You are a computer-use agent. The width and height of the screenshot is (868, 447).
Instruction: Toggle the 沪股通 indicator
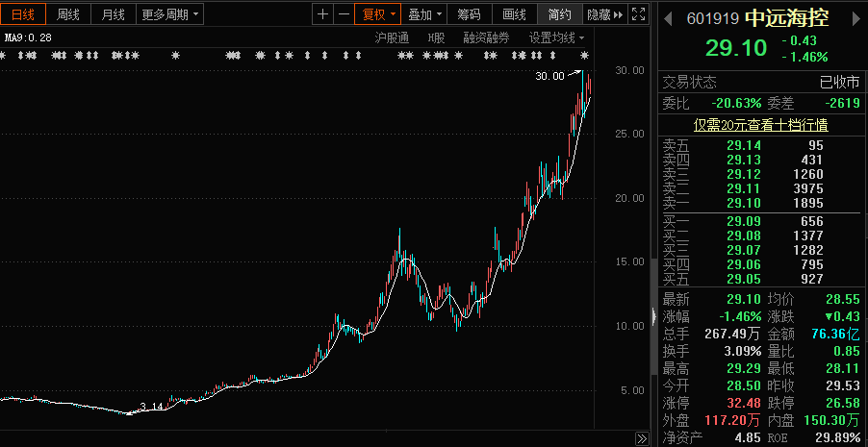pyautogui.click(x=392, y=37)
